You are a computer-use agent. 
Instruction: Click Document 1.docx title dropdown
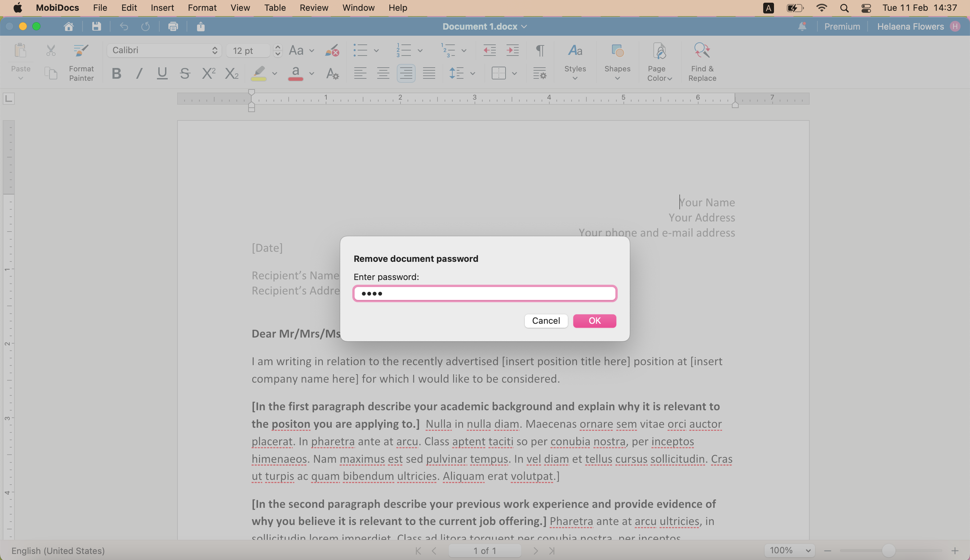485,27
